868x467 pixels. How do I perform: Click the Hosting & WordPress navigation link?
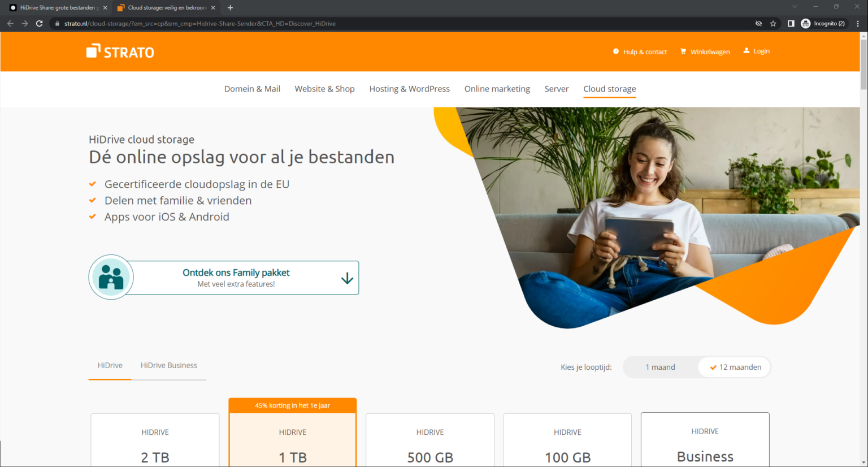409,89
